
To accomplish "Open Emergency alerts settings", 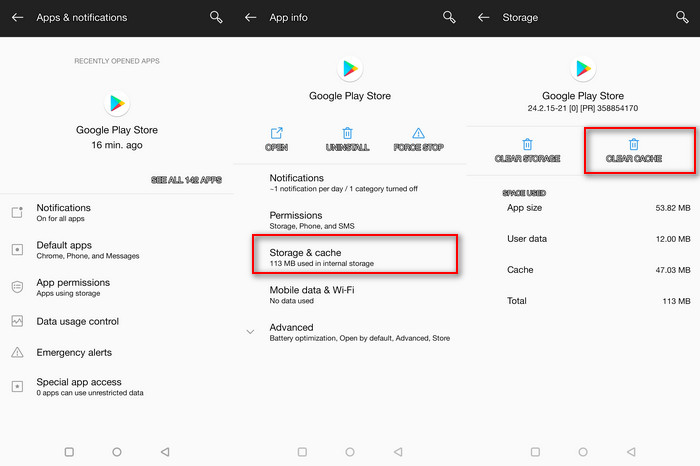I will pos(117,353).
